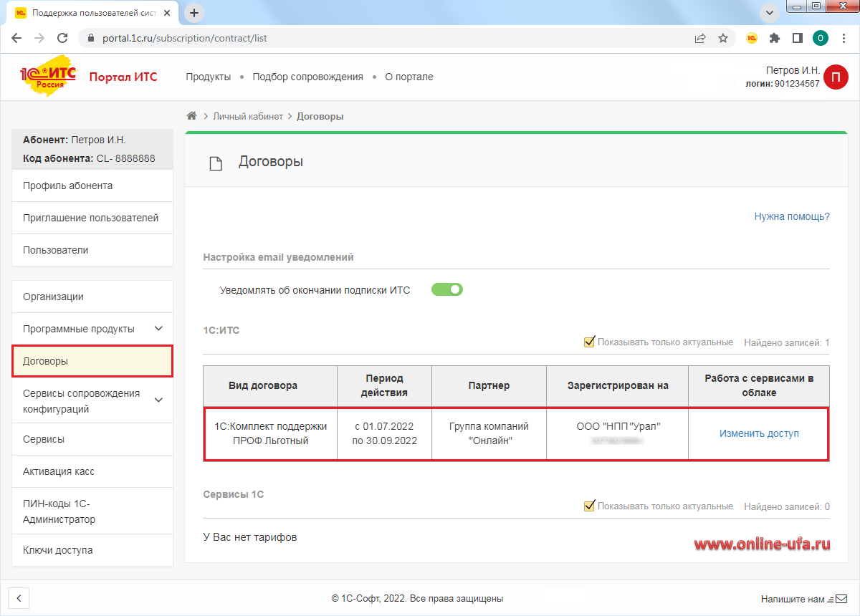Select Профиль абонента in the sidebar
The image size is (860, 616).
tap(92, 186)
